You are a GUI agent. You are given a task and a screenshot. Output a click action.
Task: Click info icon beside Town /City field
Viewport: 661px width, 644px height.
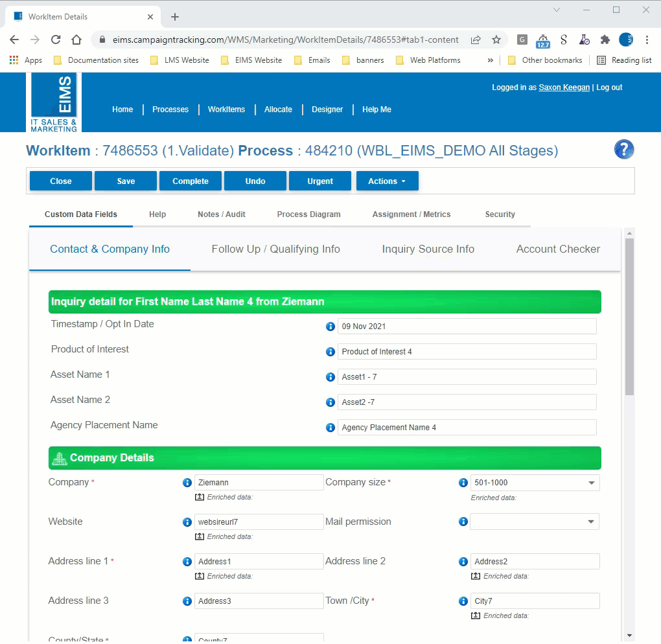pos(463,601)
